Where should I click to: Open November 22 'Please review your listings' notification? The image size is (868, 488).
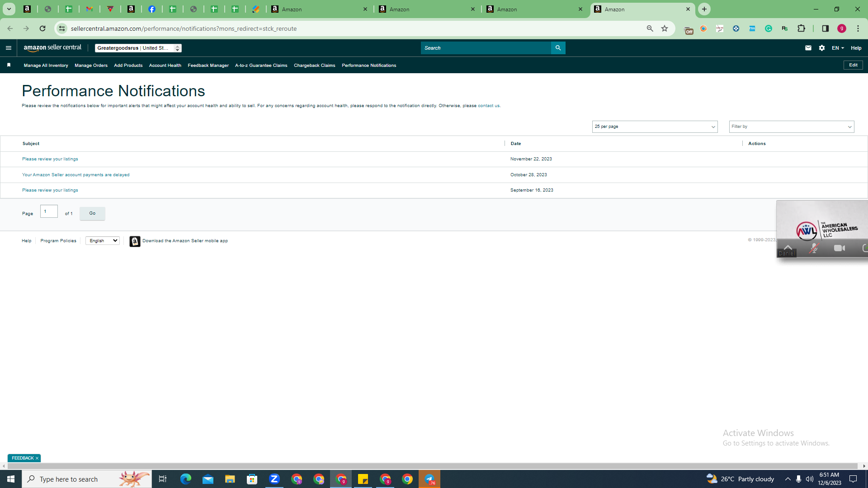click(50, 159)
